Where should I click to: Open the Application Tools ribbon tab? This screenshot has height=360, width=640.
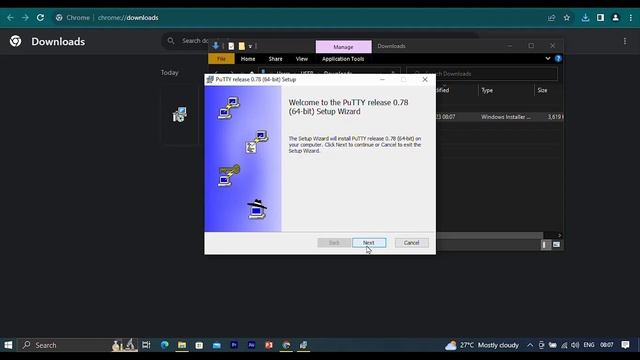tap(343, 59)
